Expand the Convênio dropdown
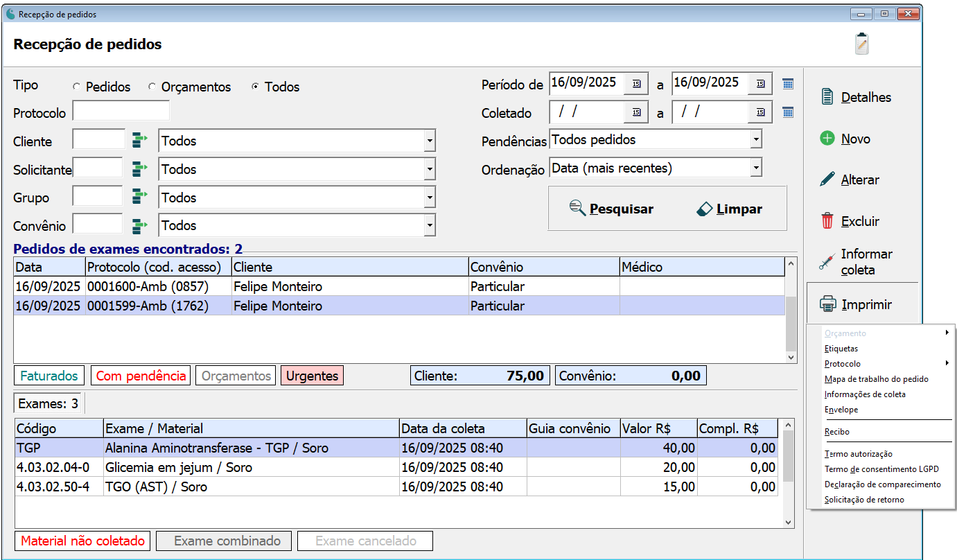 430,225
